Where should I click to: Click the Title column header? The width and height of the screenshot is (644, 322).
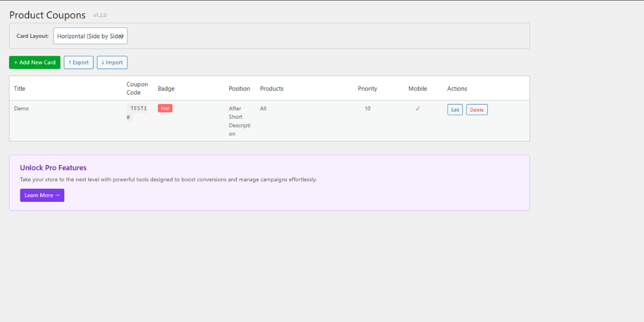[x=19, y=88]
